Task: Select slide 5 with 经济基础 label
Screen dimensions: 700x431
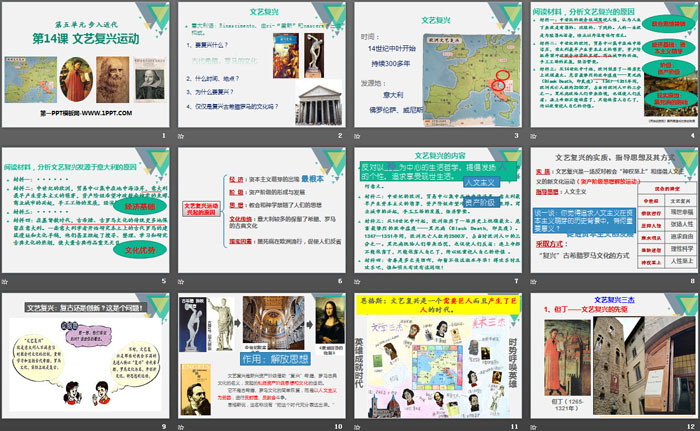Action: pos(87,210)
